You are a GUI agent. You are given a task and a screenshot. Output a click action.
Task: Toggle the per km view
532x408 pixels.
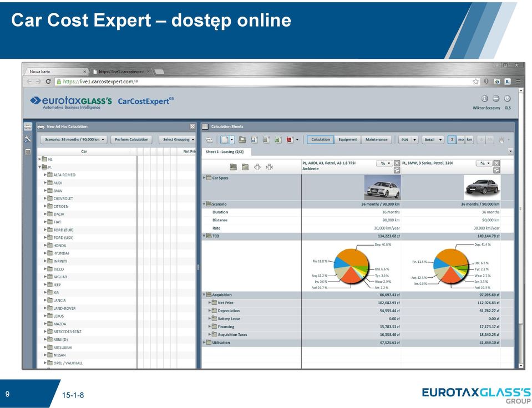pyautogui.click(x=469, y=140)
